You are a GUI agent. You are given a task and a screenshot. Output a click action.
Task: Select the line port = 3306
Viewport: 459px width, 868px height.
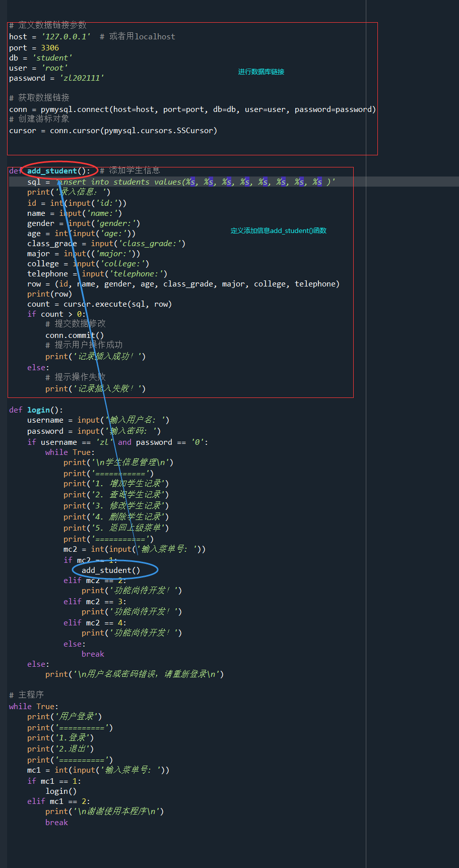click(34, 48)
